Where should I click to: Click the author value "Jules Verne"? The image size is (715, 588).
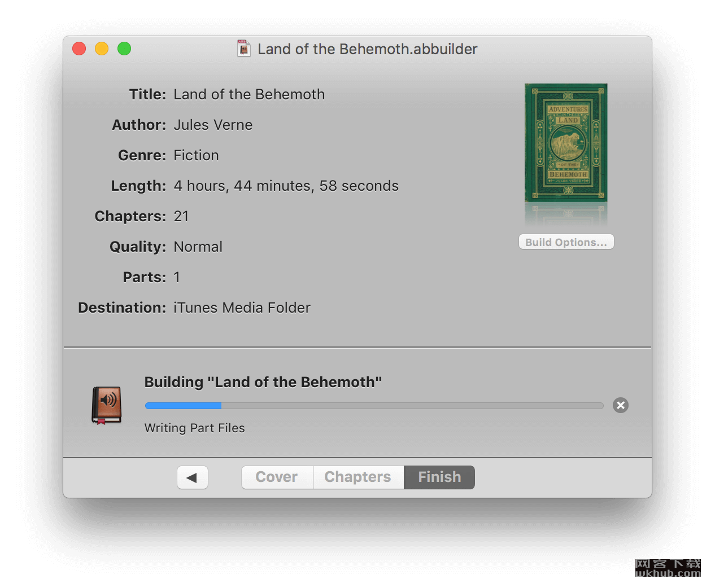(x=213, y=125)
